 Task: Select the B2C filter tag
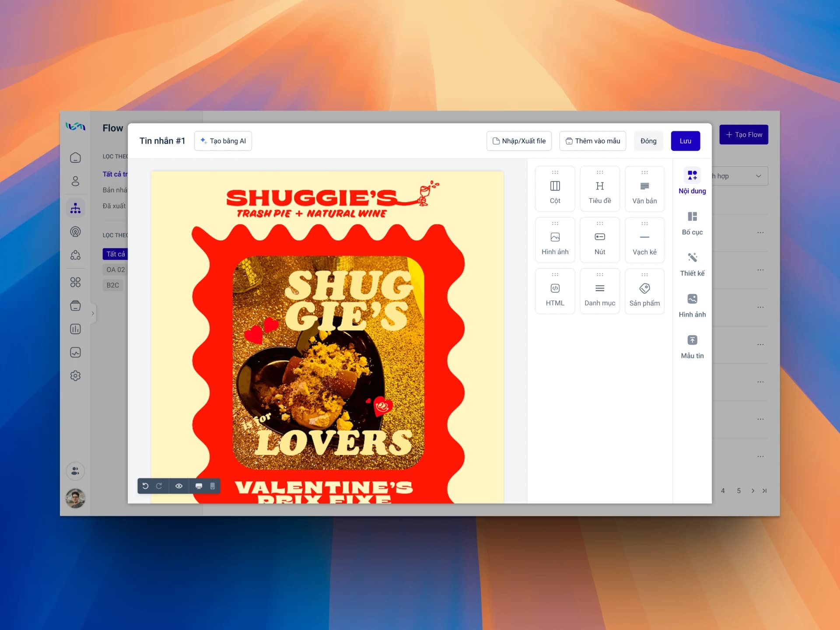tap(113, 285)
